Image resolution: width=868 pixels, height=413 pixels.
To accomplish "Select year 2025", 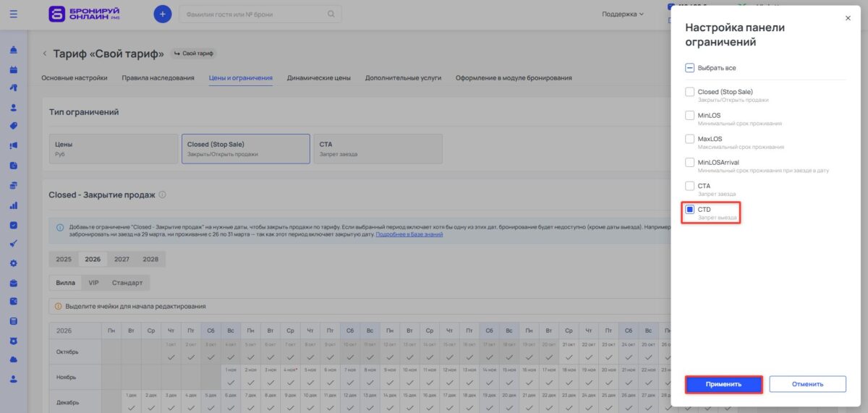I will click(x=64, y=259).
